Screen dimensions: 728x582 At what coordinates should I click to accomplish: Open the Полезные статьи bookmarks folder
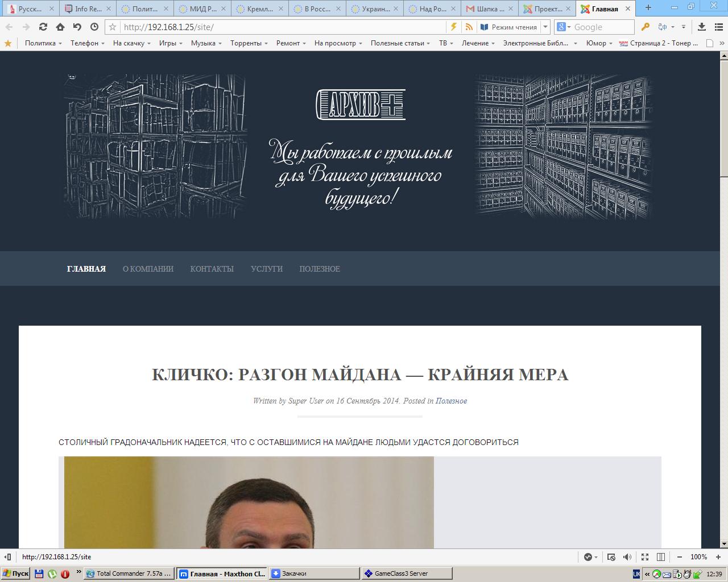click(400, 43)
